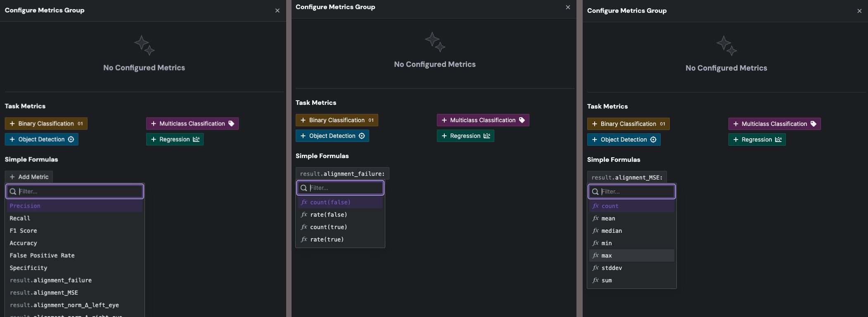Close the right Configure Metrics Group panel
868x317 pixels.
(x=859, y=11)
